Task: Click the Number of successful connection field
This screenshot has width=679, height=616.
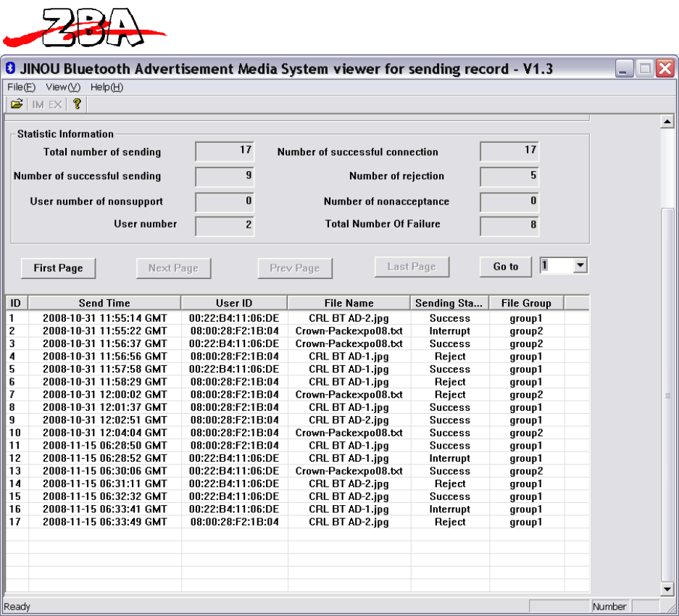Action: click(509, 151)
